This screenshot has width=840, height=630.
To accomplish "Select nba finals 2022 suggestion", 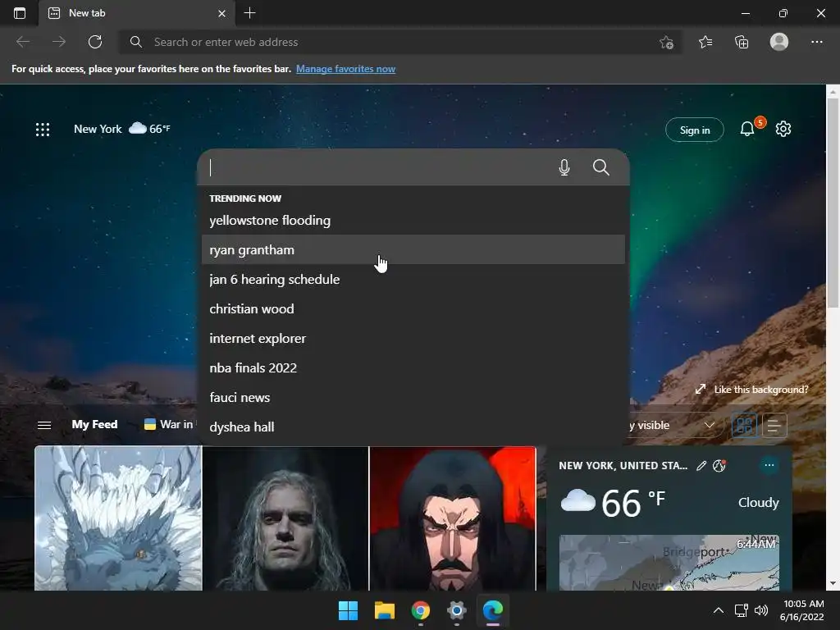I will pos(413,367).
